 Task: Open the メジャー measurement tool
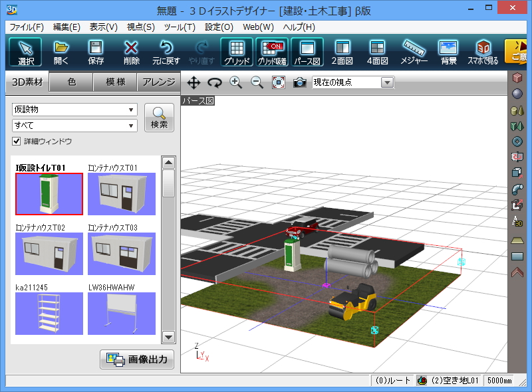pos(414,52)
